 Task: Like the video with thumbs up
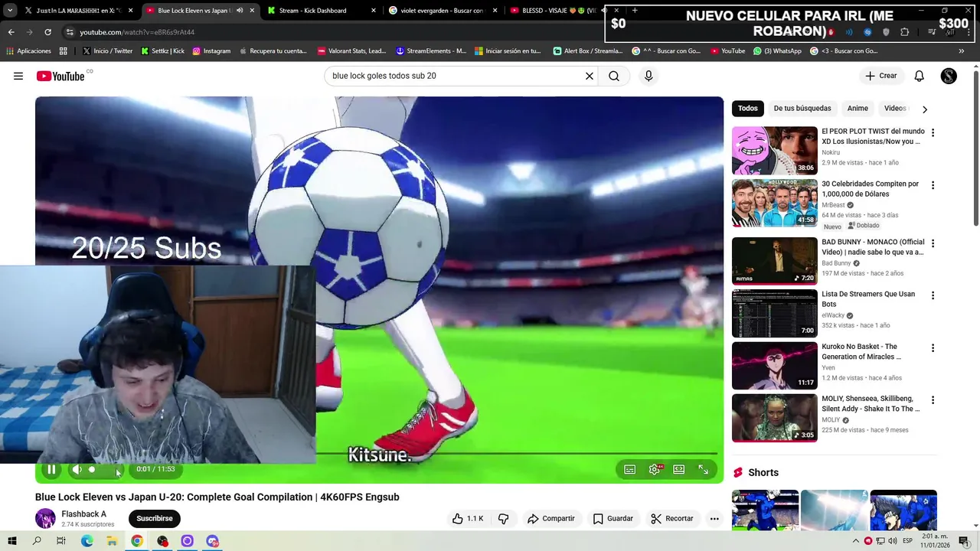coord(468,518)
